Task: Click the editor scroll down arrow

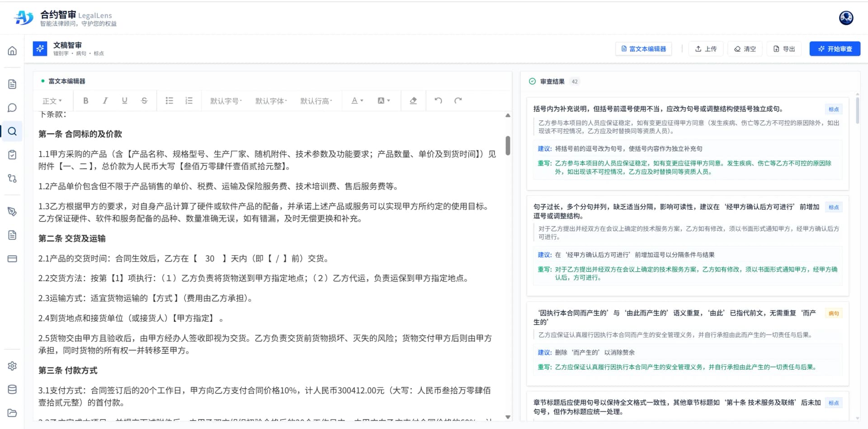Action: [508, 417]
